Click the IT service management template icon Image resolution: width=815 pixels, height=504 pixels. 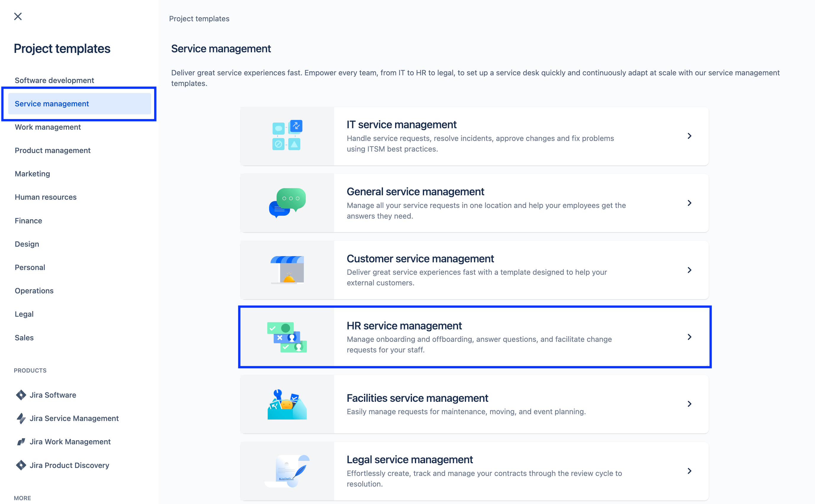coord(287,135)
